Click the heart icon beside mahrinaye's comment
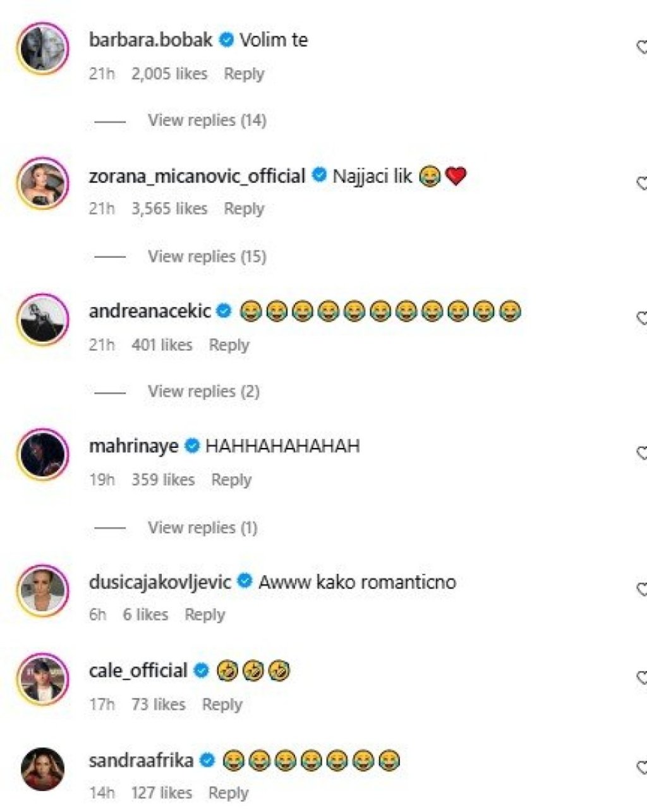Image resolution: width=647 pixels, height=812 pixels. tap(642, 453)
